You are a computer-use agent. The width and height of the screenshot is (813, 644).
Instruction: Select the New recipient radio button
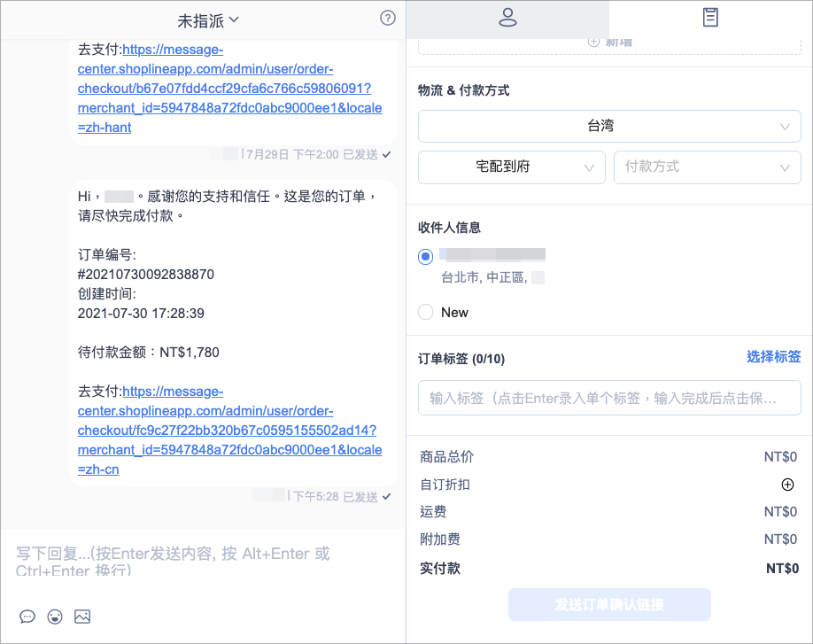tap(426, 312)
